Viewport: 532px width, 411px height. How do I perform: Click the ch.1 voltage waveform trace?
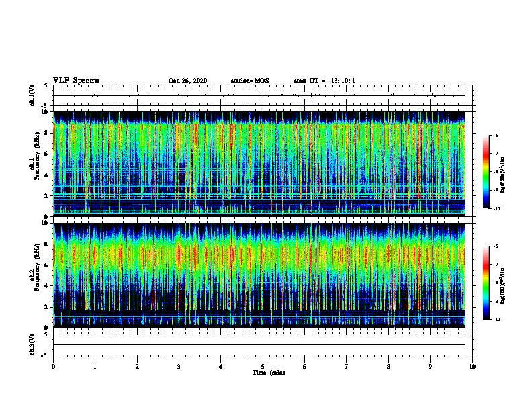point(259,95)
